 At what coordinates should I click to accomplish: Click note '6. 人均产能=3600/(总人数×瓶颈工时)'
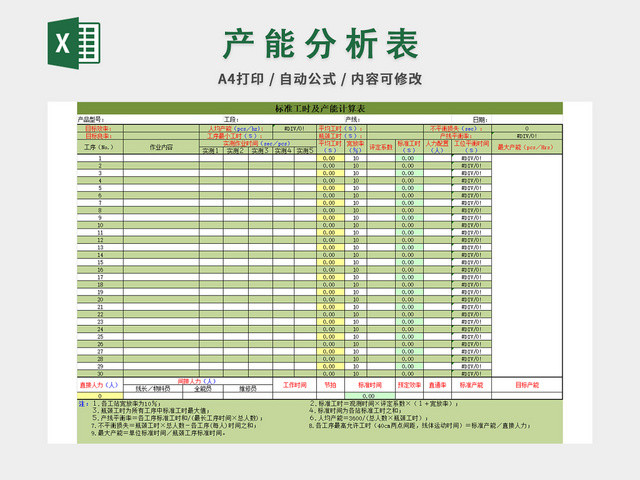(x=369, y=418)
